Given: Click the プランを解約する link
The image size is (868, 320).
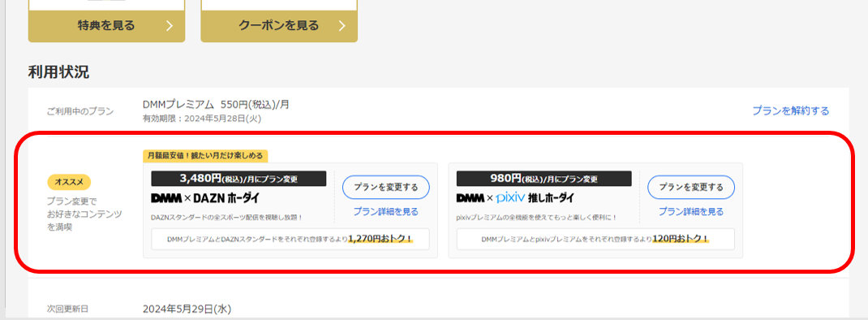Looking at the screenshot, I should pos(790,111).
